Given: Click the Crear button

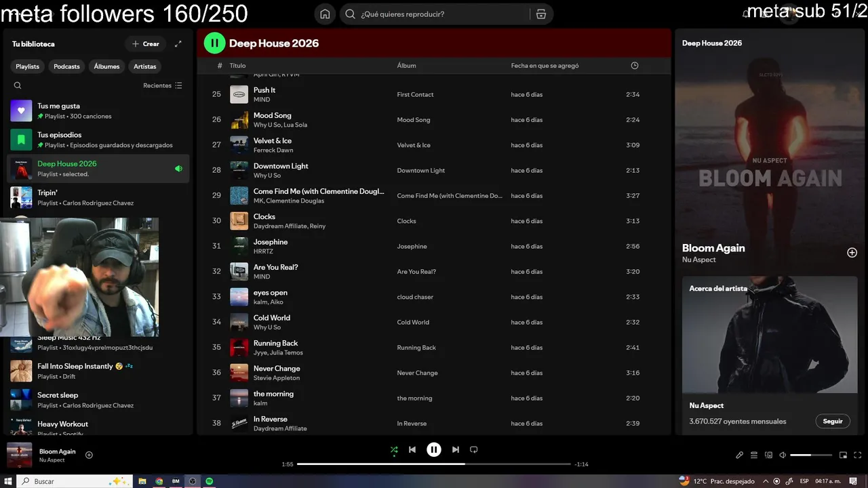Looking at the screenshot, I should [x=146, y=44].
